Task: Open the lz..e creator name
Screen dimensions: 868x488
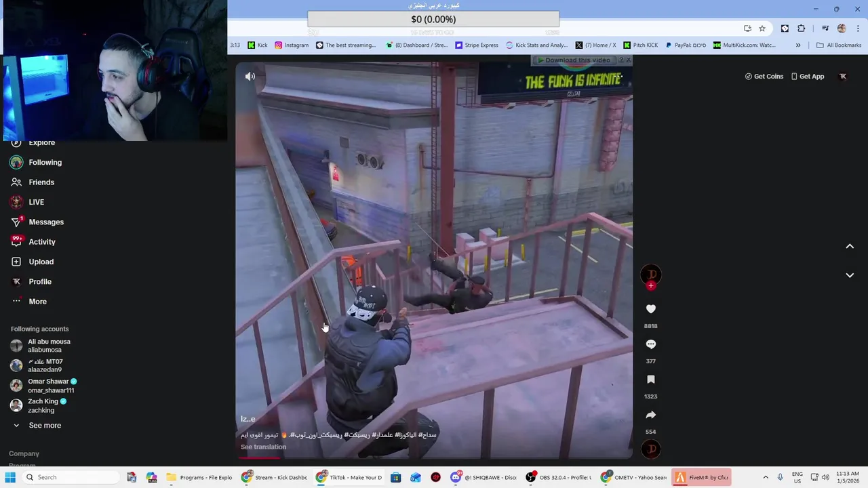Action: pos(248,419)
